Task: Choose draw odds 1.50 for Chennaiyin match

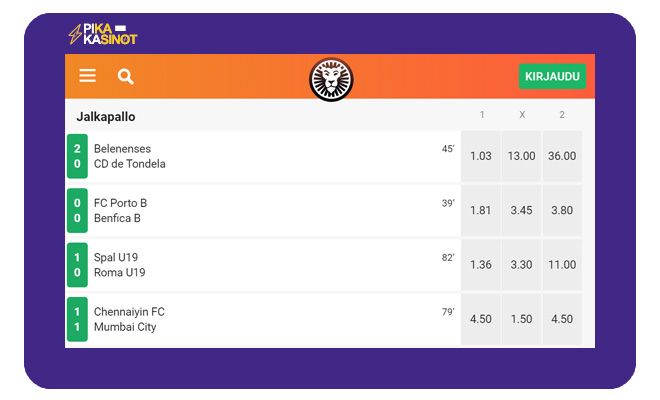Action: point(522,319)
